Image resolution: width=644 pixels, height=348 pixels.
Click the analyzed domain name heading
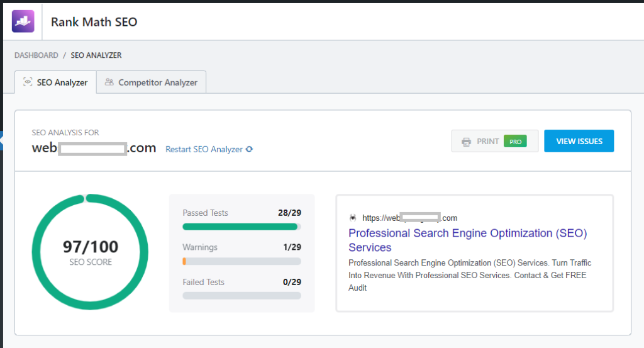pos(94,147)
